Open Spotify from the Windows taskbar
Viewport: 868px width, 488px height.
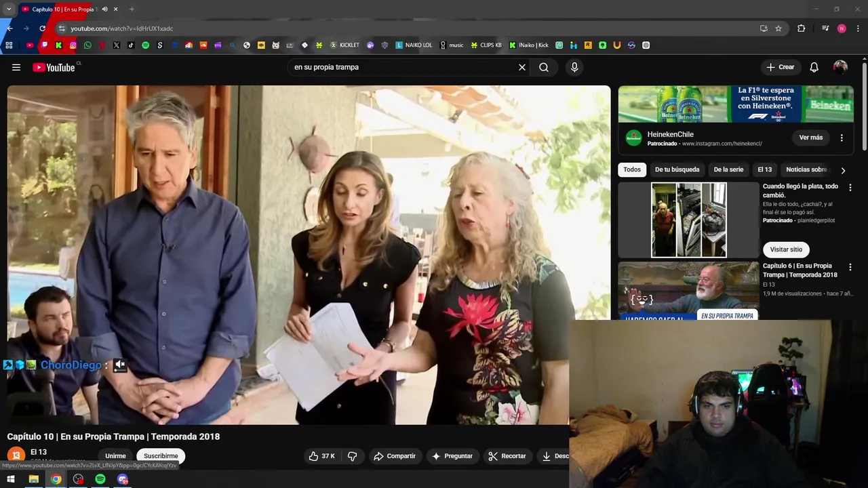click(x=100, y=479)
